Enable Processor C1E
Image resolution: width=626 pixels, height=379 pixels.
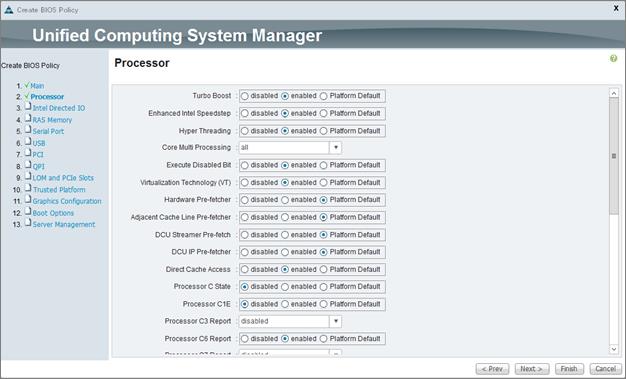point(285,304)
